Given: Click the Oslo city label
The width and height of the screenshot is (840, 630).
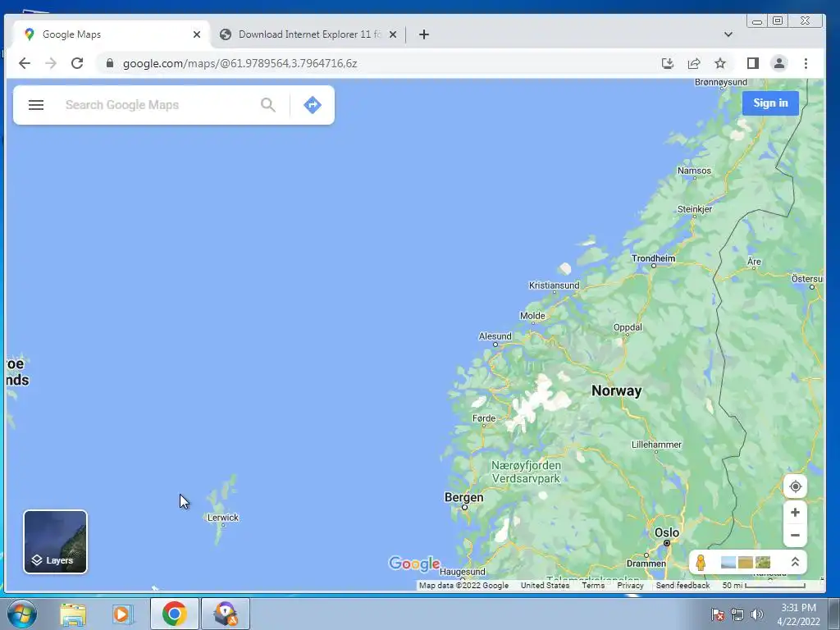Looking at the screenshot, I should point(666,533).
